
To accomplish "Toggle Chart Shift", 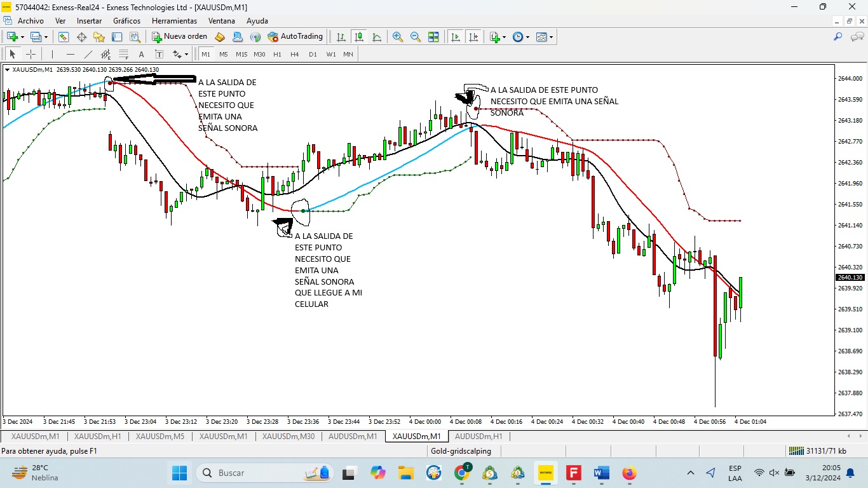I will (x=473, y=37).
